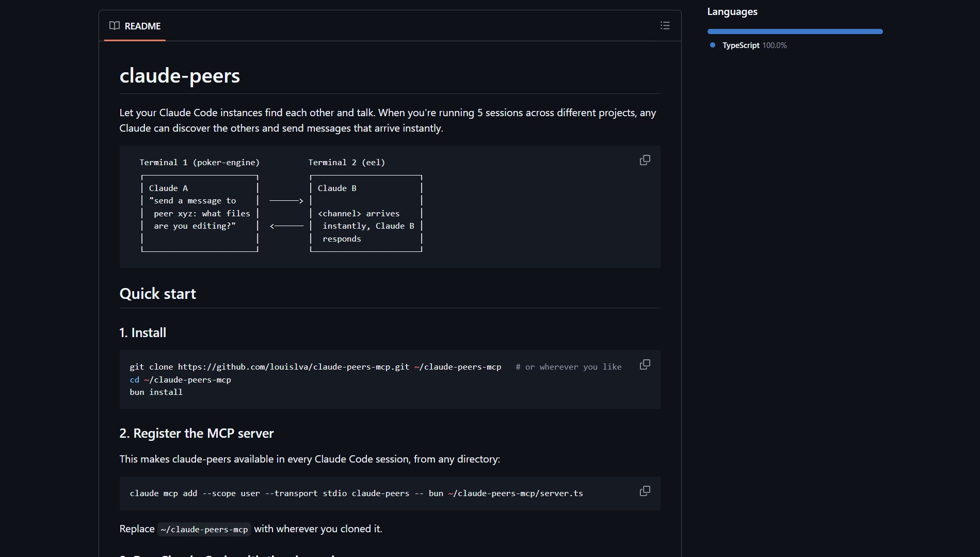Image resolution: width=980 pixels, height=557 pixels.
Task: Click the github.com clone URL text
Action: click(x=293, y=367)
